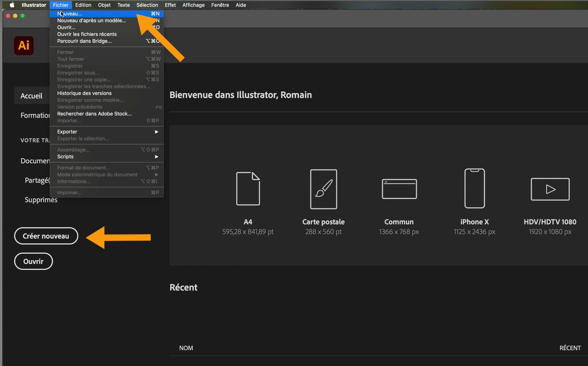Select the A4 document preset icon
Image resolution: width=588 pixels, height=366 pixels.
click(248, 189)
